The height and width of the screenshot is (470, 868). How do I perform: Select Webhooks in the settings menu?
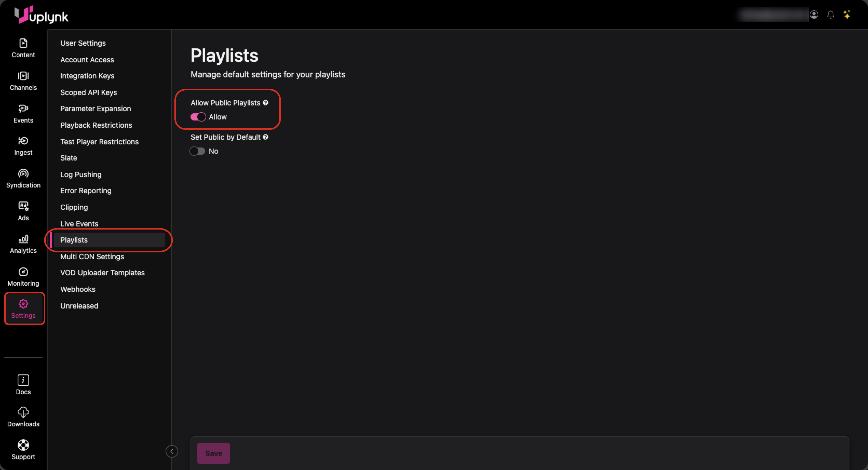pos(78,289)
